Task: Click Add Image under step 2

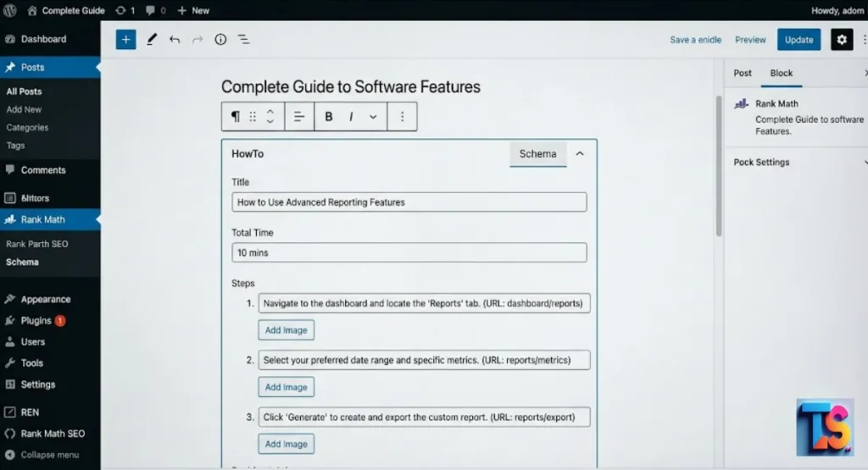Action: [x=287, y=387]
